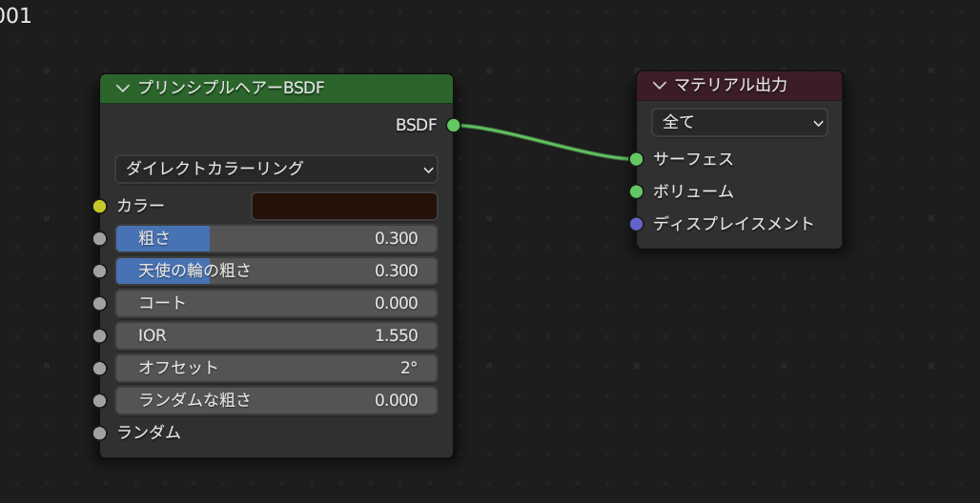Viewport: 980px width, 503px height.
Task: Click the オフセット angle field
Action: [x=276, y=368]
